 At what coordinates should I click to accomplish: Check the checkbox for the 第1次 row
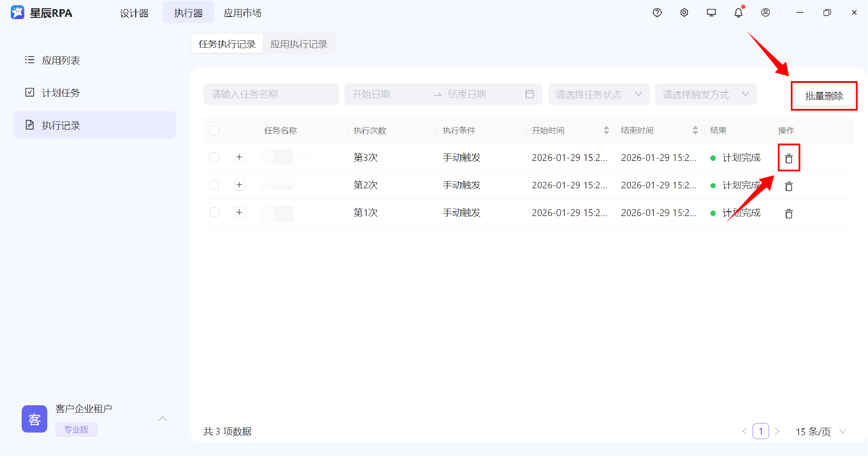[214, 212]
